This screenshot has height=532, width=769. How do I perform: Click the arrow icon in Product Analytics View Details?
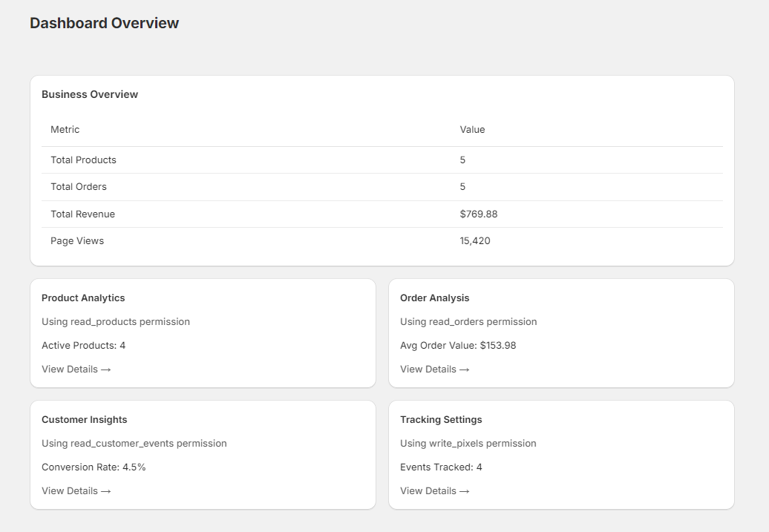[107, 369]
